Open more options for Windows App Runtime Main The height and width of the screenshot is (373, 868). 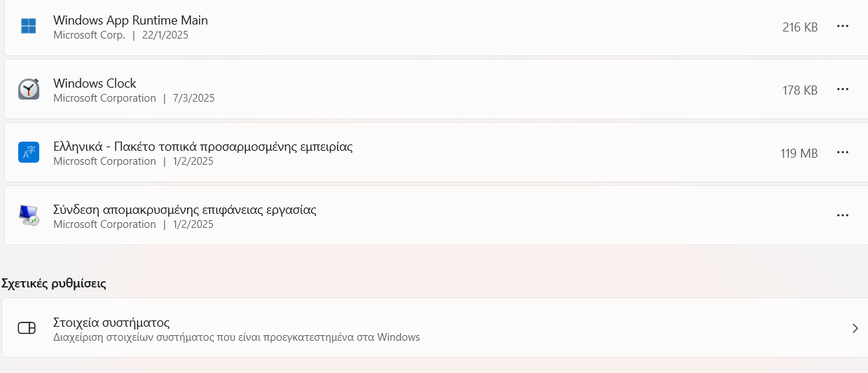click(x=843, y=27)
